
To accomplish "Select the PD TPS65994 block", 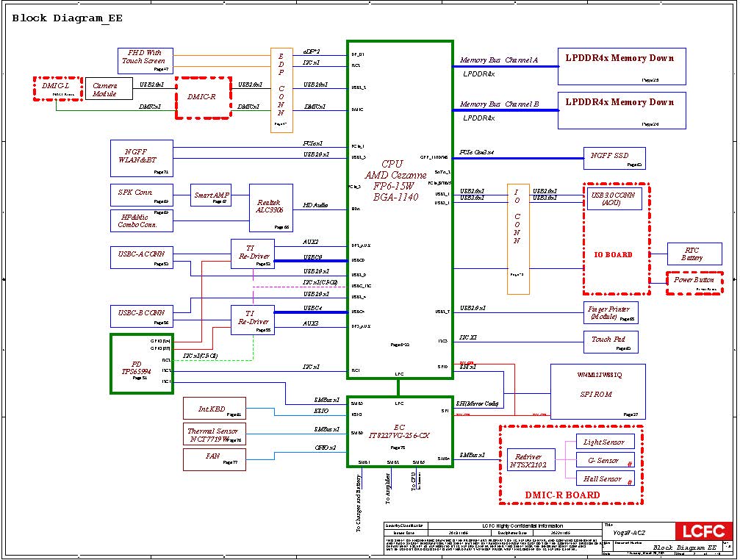I will pyautogui.click(x=142, y=364).
